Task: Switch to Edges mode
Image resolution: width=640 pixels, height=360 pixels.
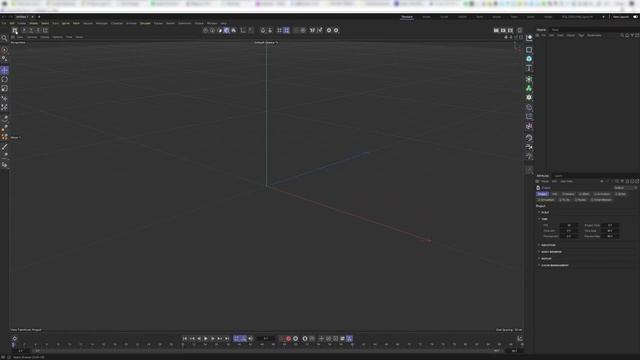Action: click(212, 30)
